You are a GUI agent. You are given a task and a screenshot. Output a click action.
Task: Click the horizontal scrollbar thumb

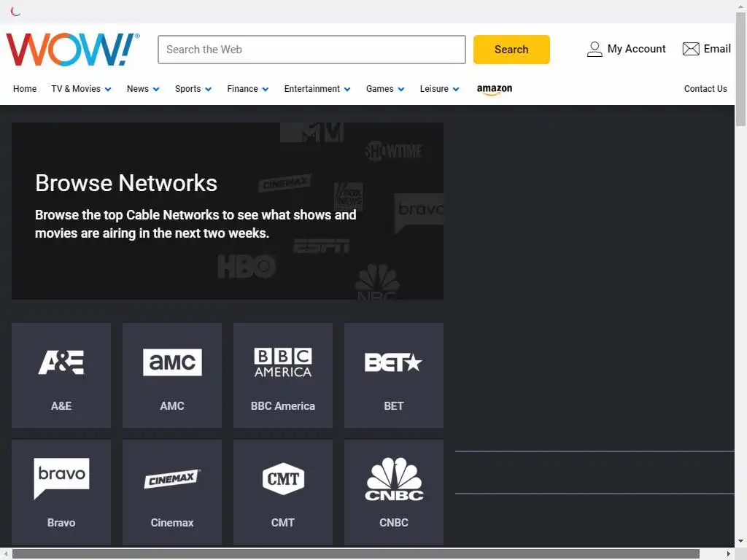tap(356, 554)
